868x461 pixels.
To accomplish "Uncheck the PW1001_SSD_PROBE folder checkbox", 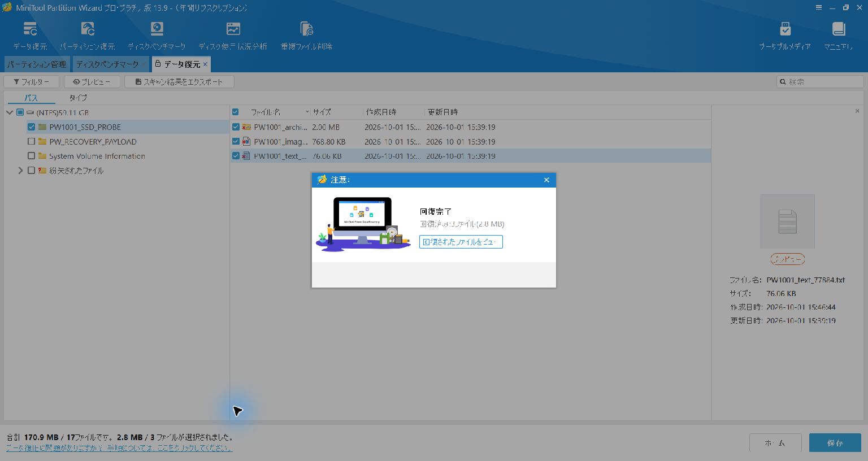I will coord(32,127).
